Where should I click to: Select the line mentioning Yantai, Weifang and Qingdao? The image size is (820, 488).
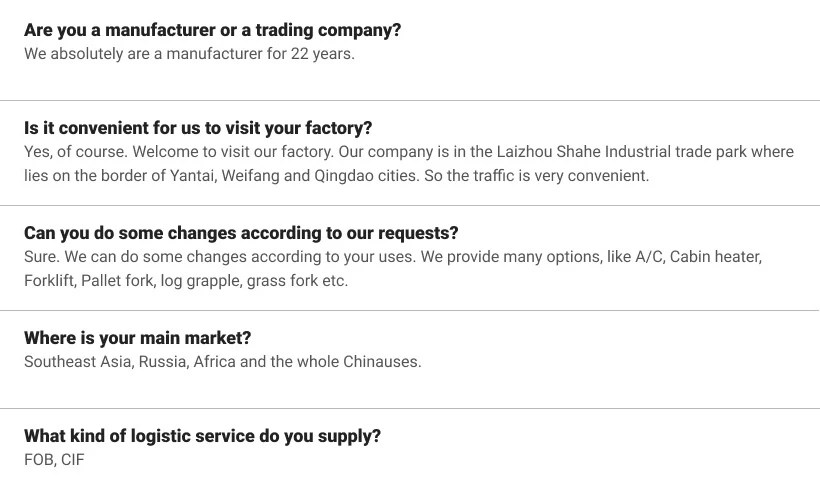336,176
